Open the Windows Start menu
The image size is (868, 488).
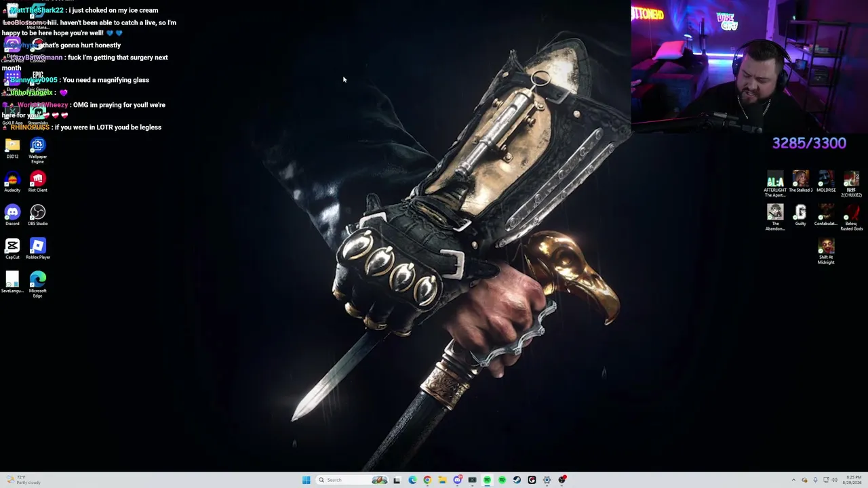[x=307, y=480]
